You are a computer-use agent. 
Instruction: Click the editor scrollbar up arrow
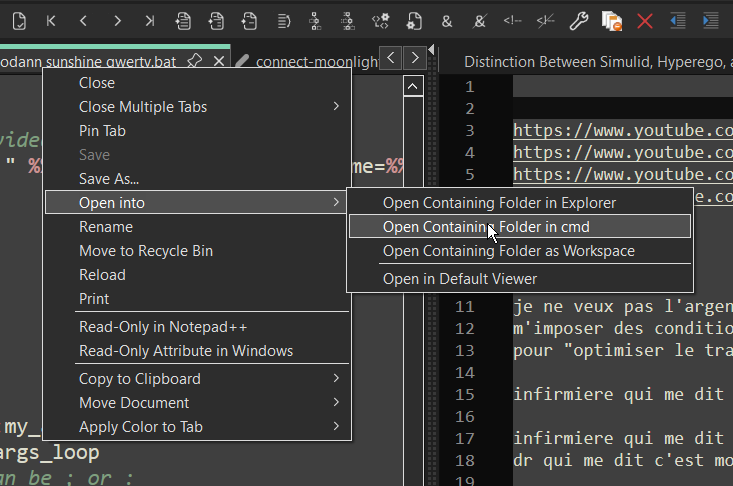coord(413,87)
